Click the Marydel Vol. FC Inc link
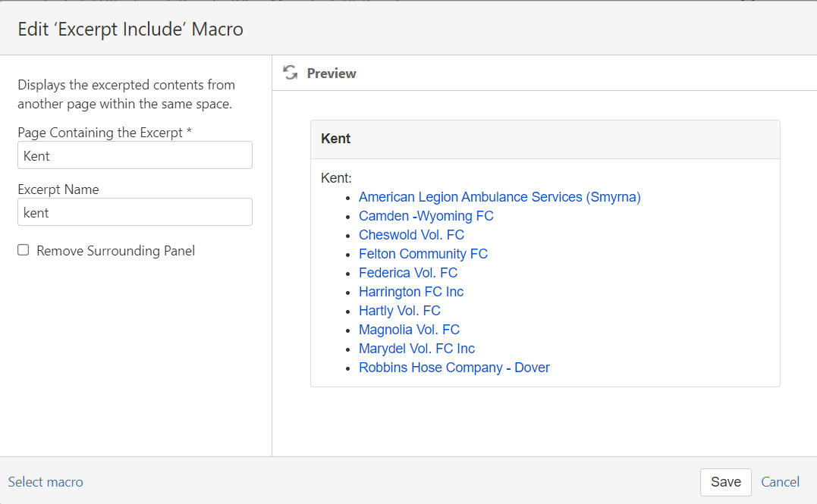 click(x=416, y=349)
